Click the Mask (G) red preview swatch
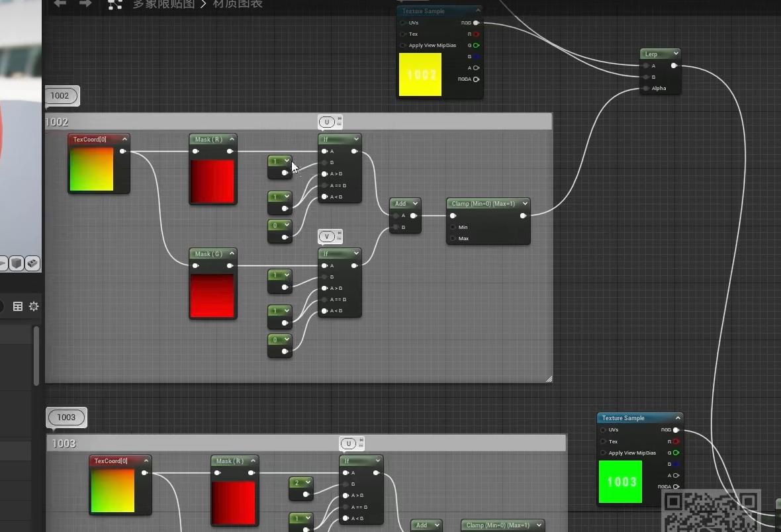 [x=212, y=295]
